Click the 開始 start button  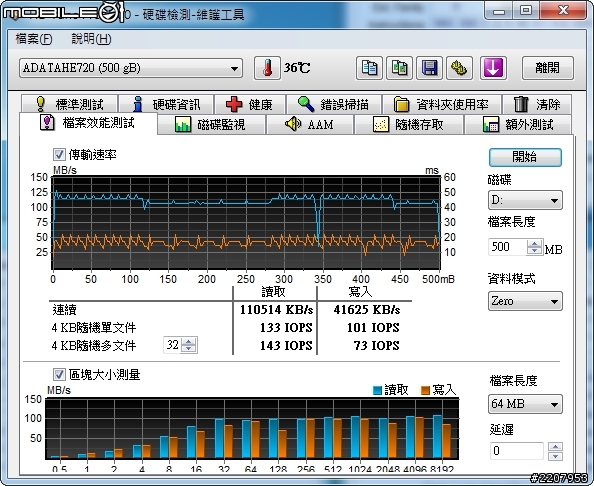tap(525, 157)
